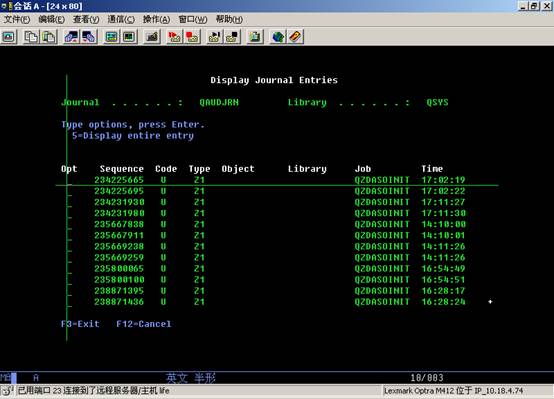Click Opt field for sequence 235667838
This screenshot has height=399, width=554.
click(x=69, y=224)
